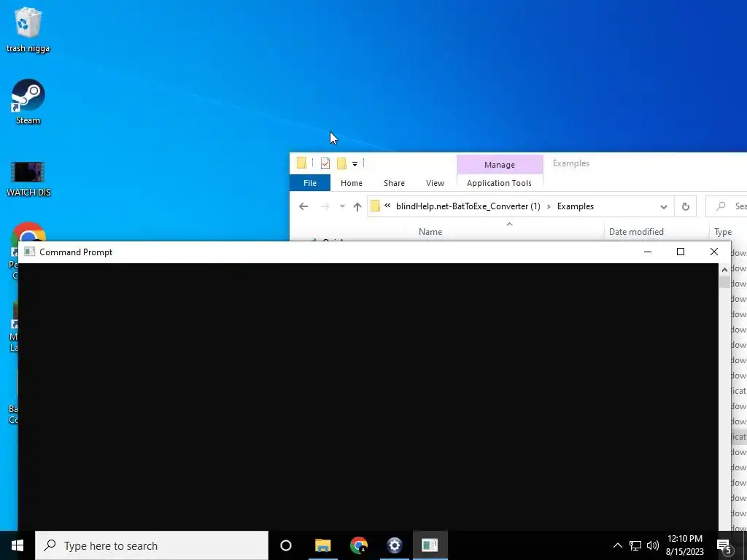Click the Examples breadcrumb segment
Screen dimensions: 747x560
(x=575, y=206)
